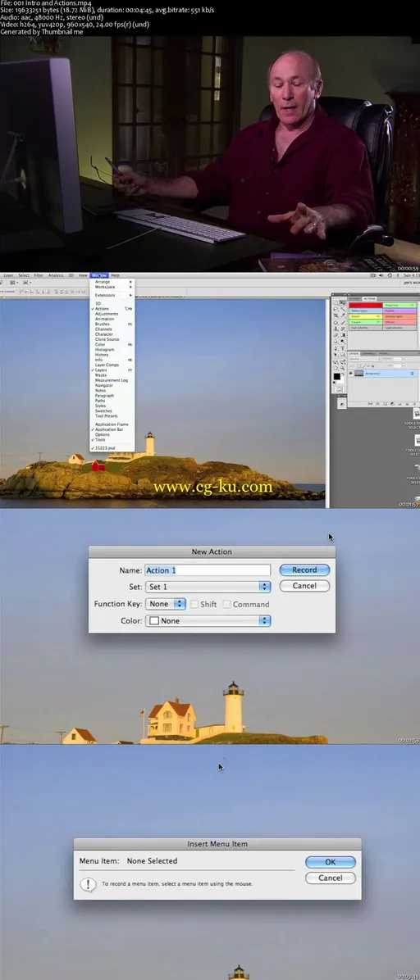The height and width of the screenshot is (980, 420).
Task: Click the black foreground color swatch
Action: pos(337,376)
